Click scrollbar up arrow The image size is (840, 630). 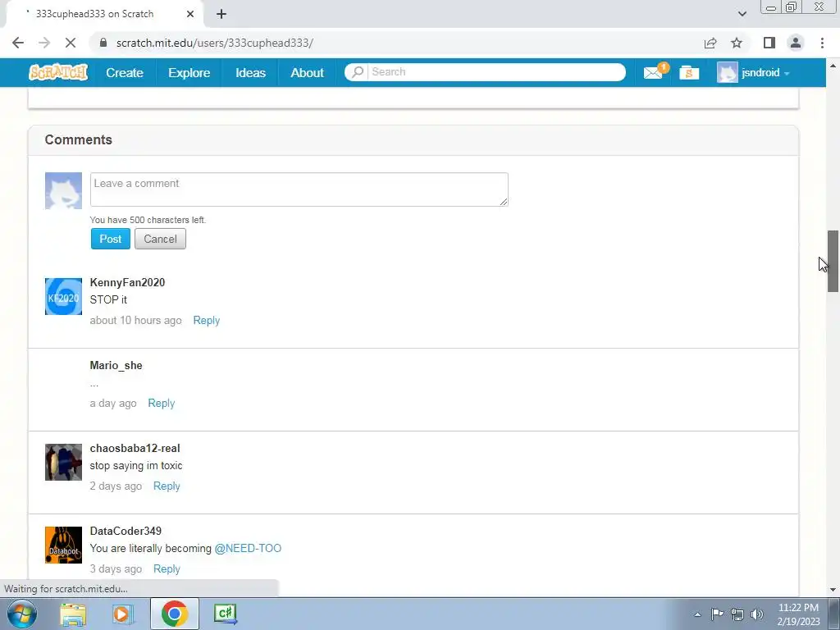click(x=833, y=66)
